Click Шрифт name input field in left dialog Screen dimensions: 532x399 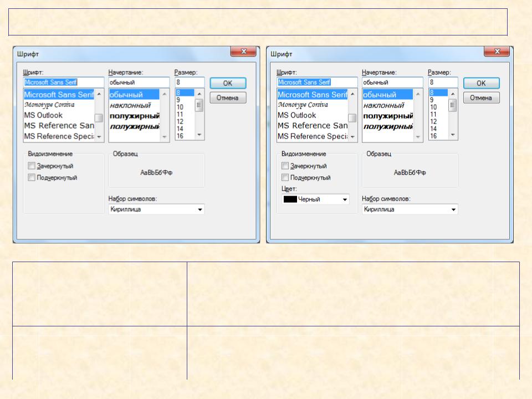63,82
